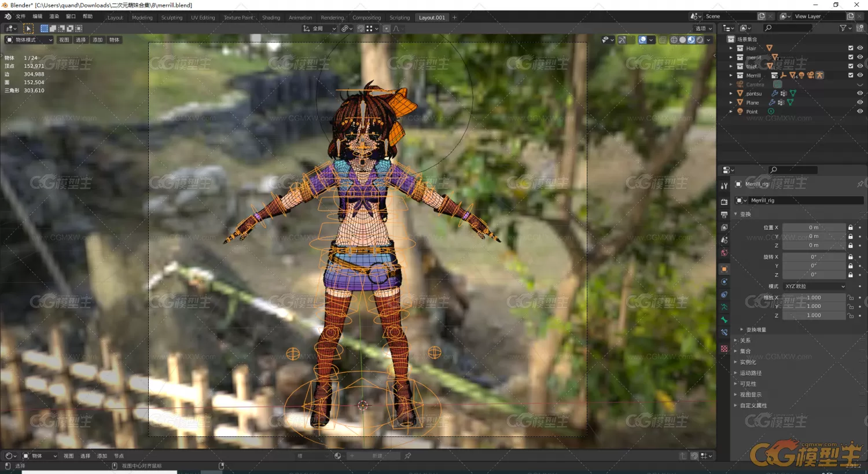
Task: Switch to the Shading workspace tab
Action: click(x=271, y=18)
